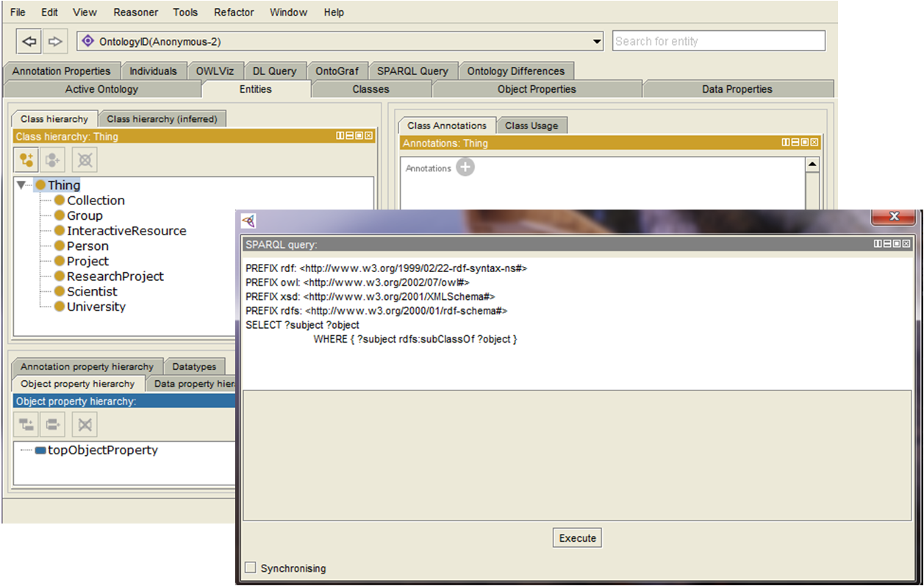The image size is (924, 586).
Task: Open the OntologyID dropdown list
Action: pos(597,41)
